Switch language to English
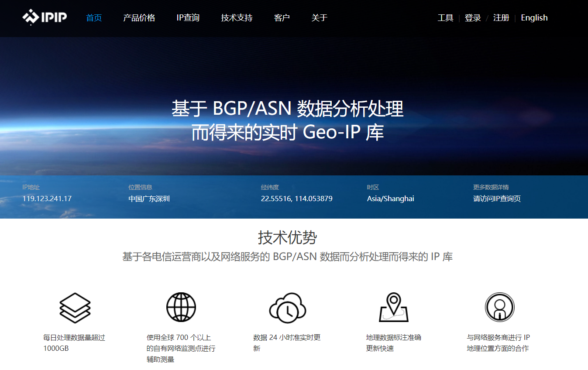 pyautogui.click(x=534, y=18)
